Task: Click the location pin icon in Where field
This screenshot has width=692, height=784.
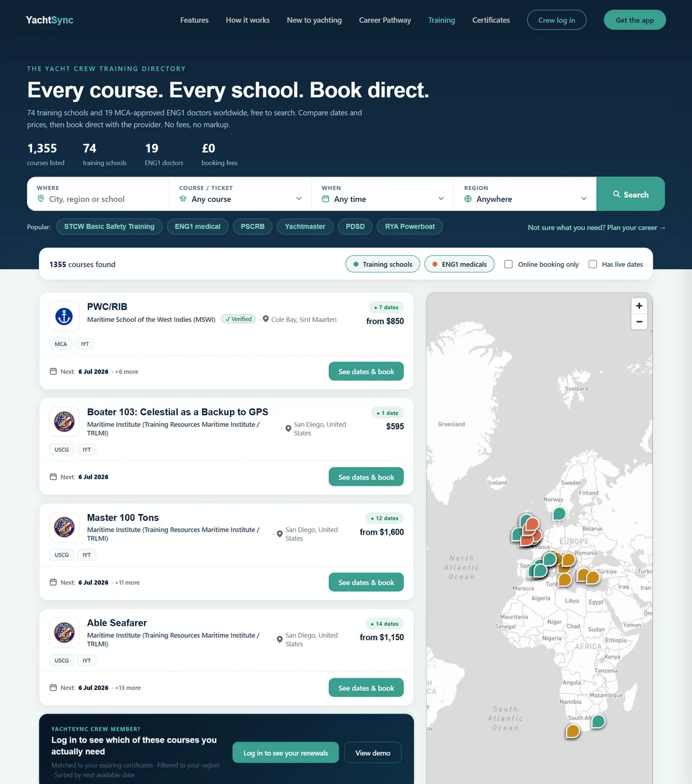Action: tap(41, 199)
